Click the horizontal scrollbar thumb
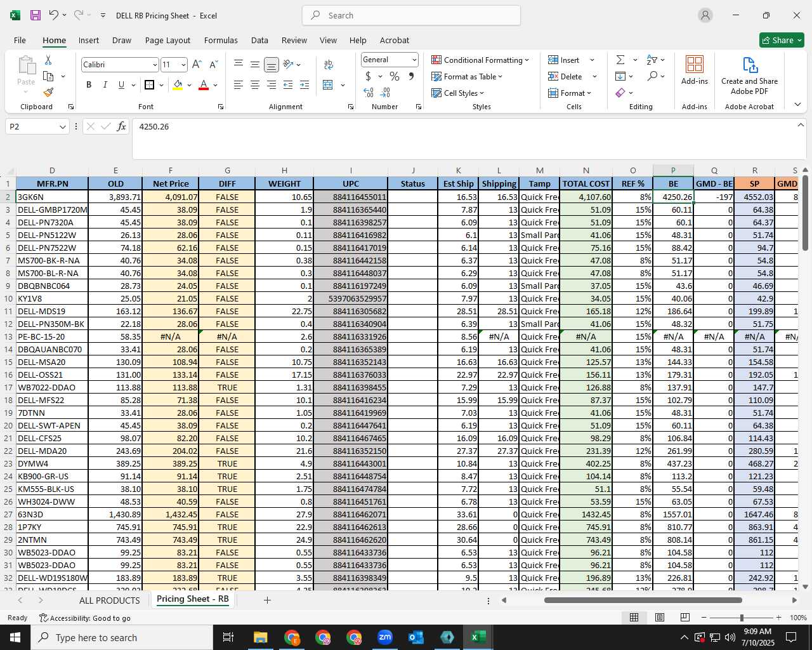The image size is (812, 650). coord(643,600)
